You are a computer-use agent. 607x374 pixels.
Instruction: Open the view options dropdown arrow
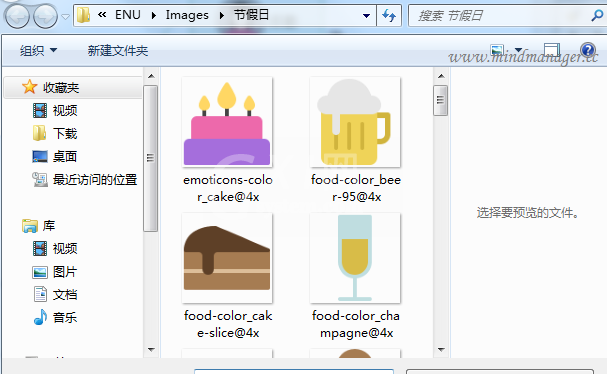point(518,50)
